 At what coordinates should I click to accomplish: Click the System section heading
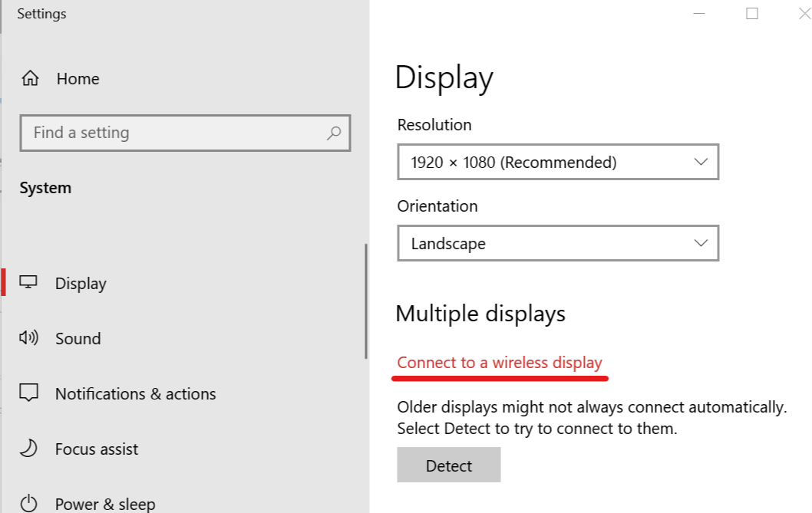click(45, 188)
